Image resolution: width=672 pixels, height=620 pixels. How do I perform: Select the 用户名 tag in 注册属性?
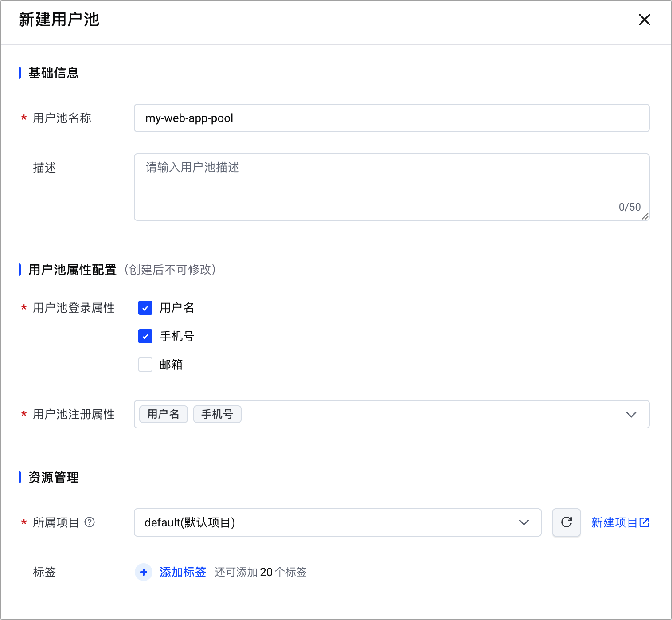pyautogui.click(x=164, y=414)
